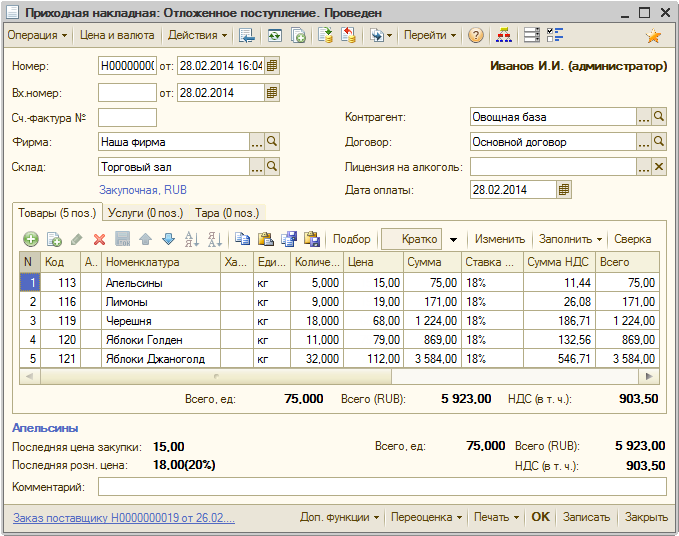679x536 pixels.
Task: Click ellipsis select button for Контрагент
Action: 643,117
